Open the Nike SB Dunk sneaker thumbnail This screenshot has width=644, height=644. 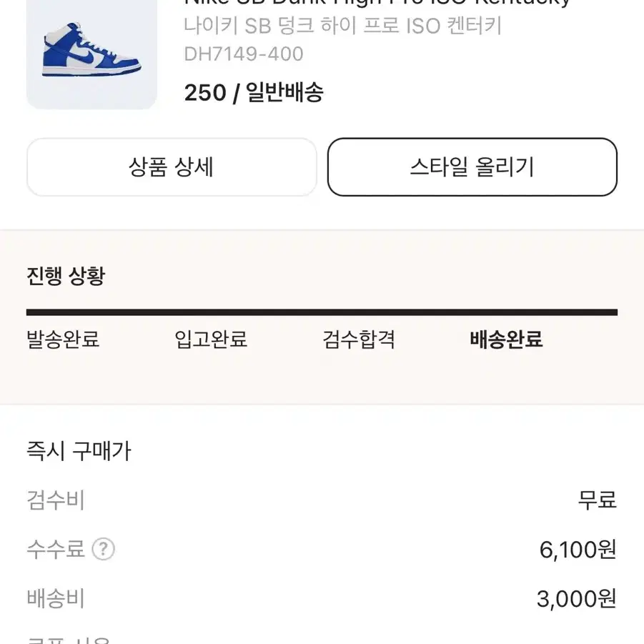coord(91,54)
